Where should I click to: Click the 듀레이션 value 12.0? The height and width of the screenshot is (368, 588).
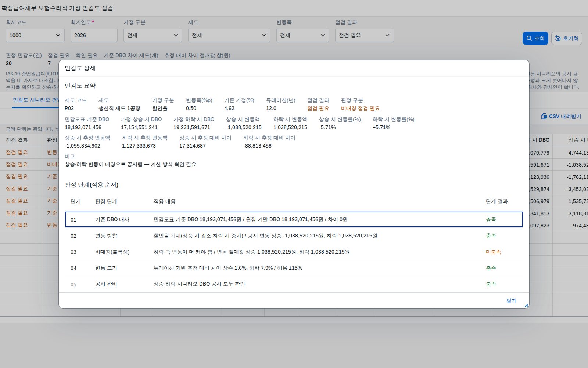(x=271, y=108)
